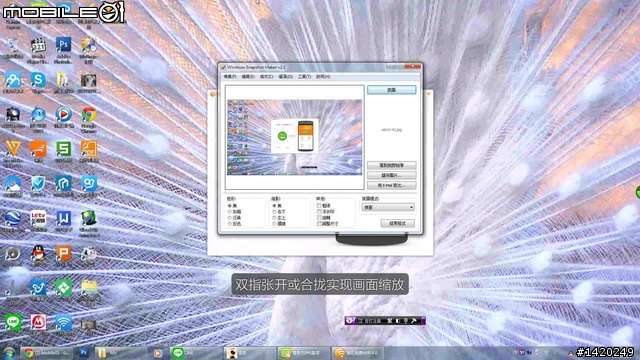Launch Google Chrome from the desktop
The image size is (640, 360).
tap(89, 114)
